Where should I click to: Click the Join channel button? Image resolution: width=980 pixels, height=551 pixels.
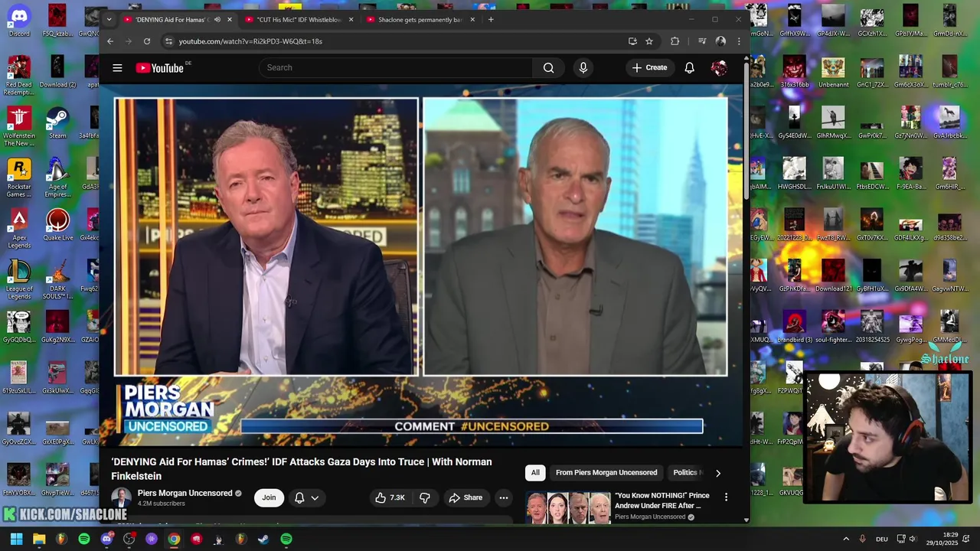[269, 497]
